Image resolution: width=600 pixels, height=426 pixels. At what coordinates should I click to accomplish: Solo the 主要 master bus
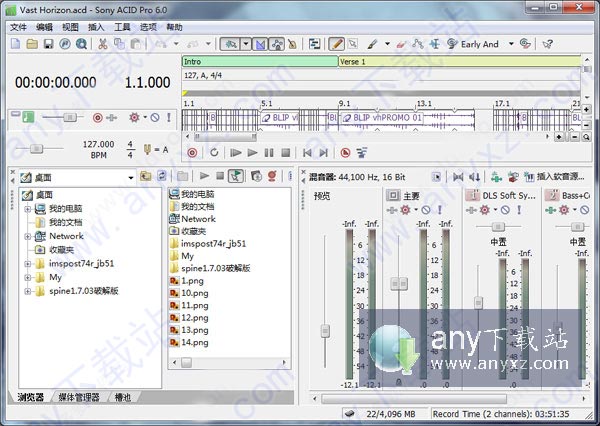pos(440,210)
